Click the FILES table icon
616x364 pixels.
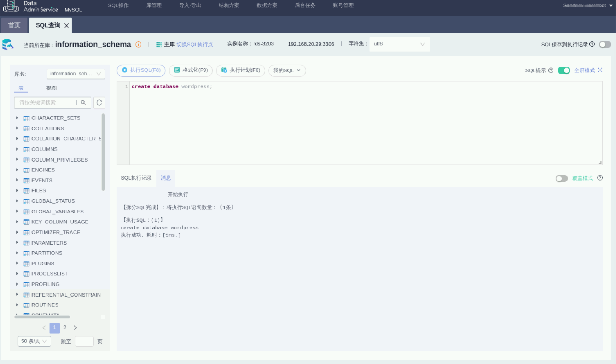27,191
